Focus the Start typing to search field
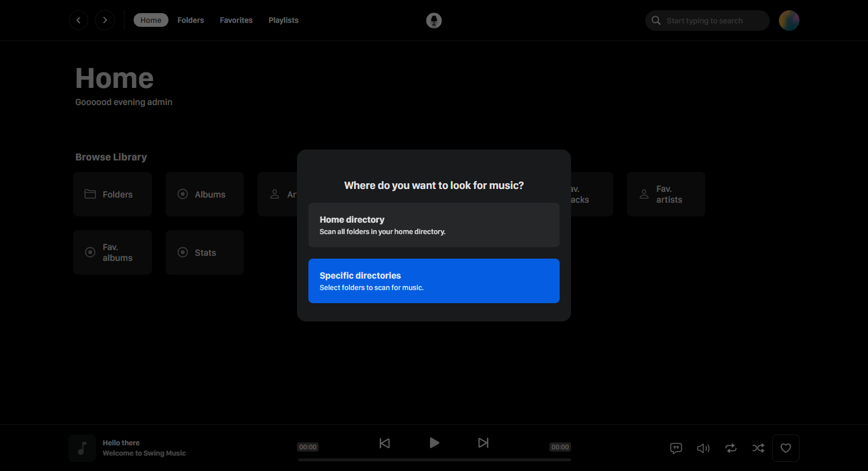Image resolution: width=868 pixels, height=471 pixels. coord(708,21)
